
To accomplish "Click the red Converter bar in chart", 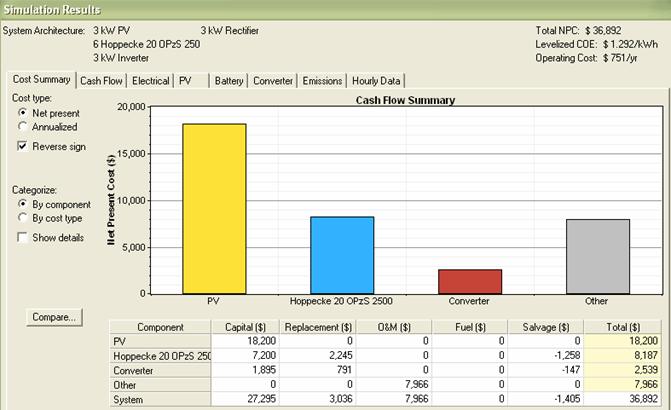I will click(469, 282).
